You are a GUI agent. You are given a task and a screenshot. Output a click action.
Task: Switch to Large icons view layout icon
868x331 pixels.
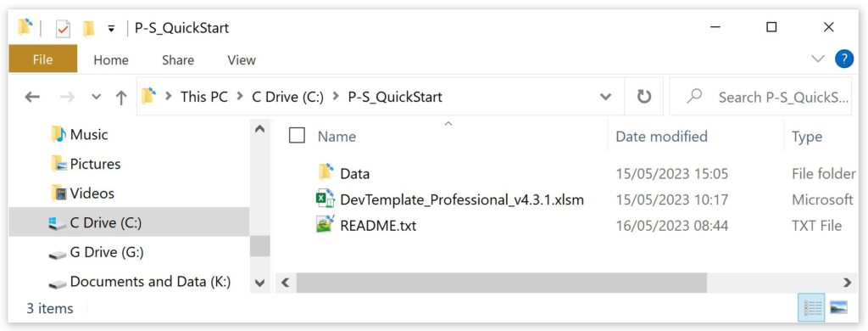click(838, 307)
